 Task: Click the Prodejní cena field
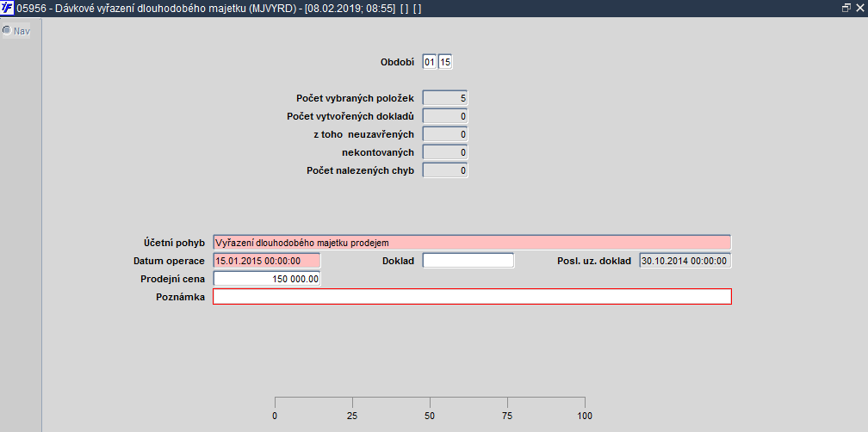[x=267, y=279]
